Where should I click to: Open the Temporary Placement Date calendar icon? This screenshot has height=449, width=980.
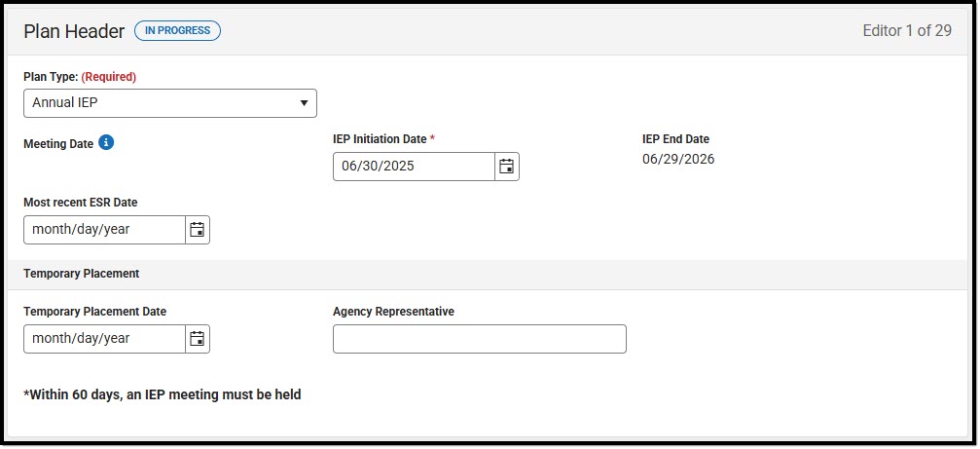pyautogui.click(x=198, y=339)
